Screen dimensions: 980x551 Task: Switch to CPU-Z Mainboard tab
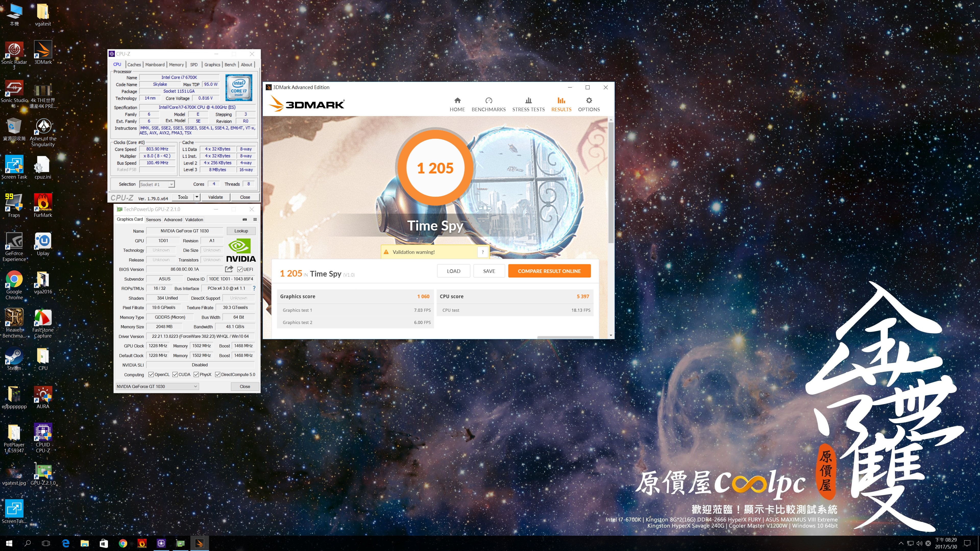coord(155,65)
